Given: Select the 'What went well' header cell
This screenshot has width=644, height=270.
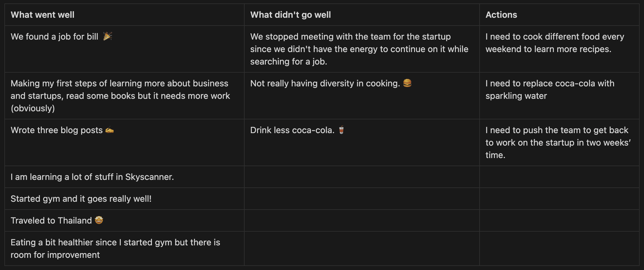Looking at the screenshot, I should (x=124, y=15).
